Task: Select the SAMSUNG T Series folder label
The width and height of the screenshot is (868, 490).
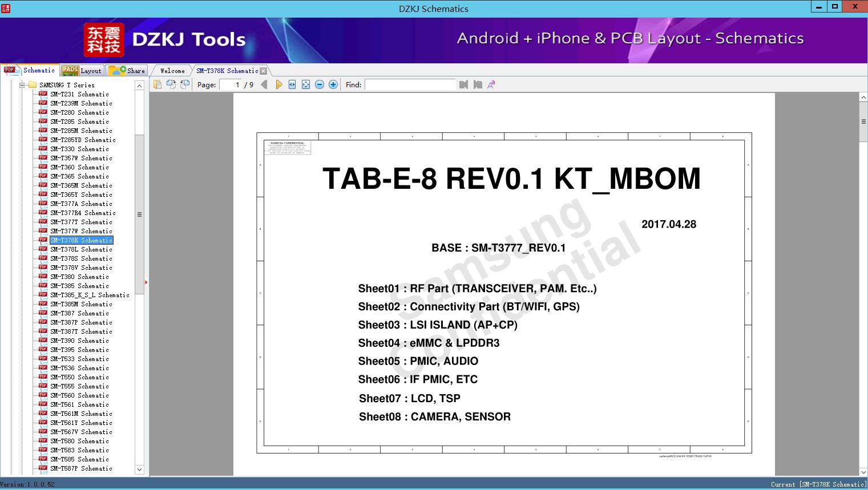Action: tap(67, 85)
